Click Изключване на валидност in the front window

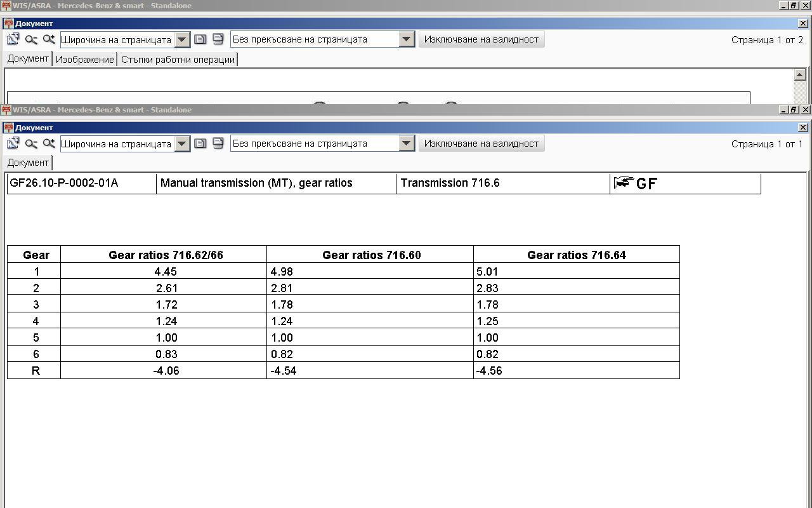(x=481, y=144)
